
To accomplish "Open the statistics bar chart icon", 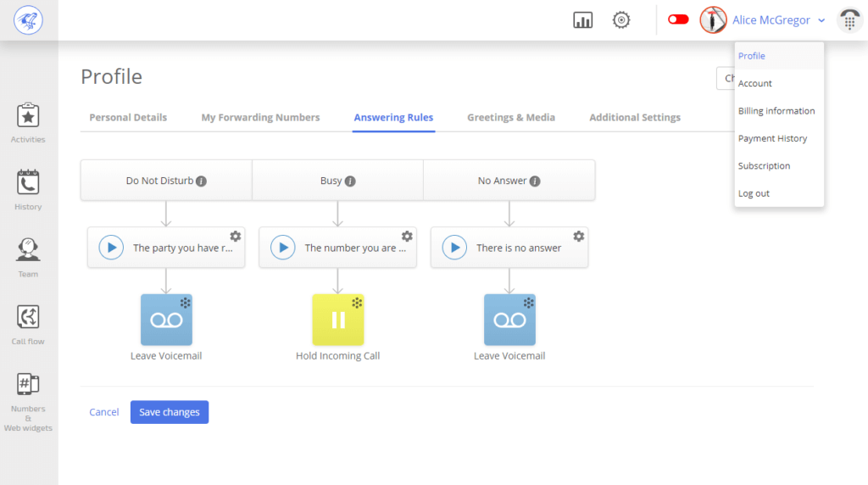I will pyautogui.click(x=582, y=20).
